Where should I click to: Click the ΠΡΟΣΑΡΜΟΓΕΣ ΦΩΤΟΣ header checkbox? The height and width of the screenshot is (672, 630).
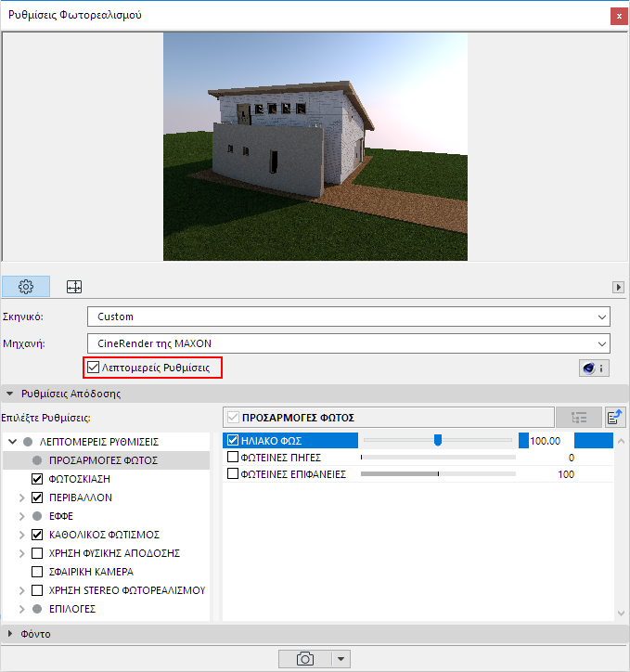[233, 417]
